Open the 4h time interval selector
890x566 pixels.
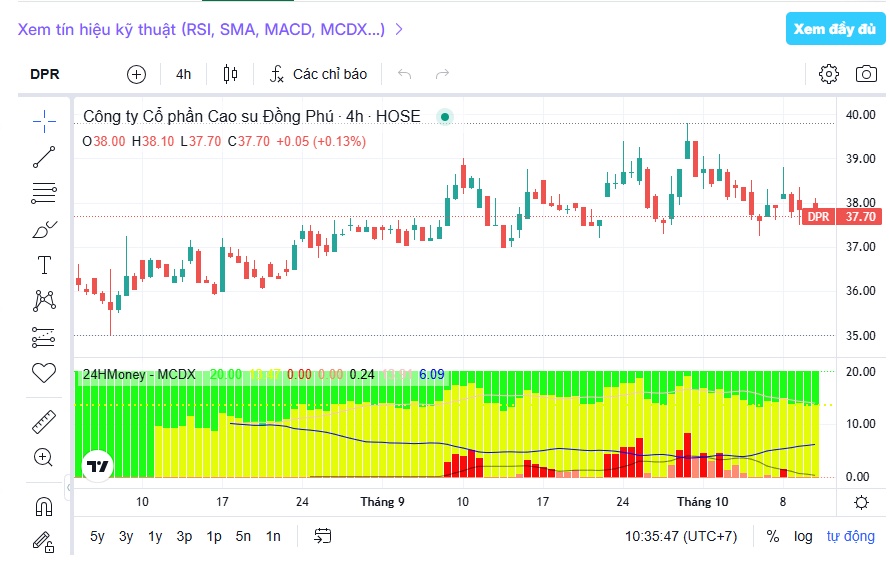pos(183,74)
